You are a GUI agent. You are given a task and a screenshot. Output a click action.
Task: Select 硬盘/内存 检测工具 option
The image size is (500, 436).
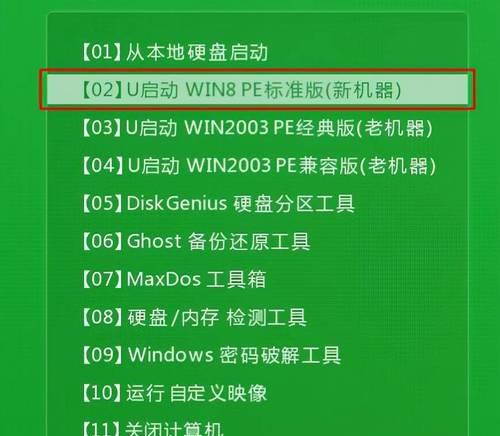(x=194, y=317)
